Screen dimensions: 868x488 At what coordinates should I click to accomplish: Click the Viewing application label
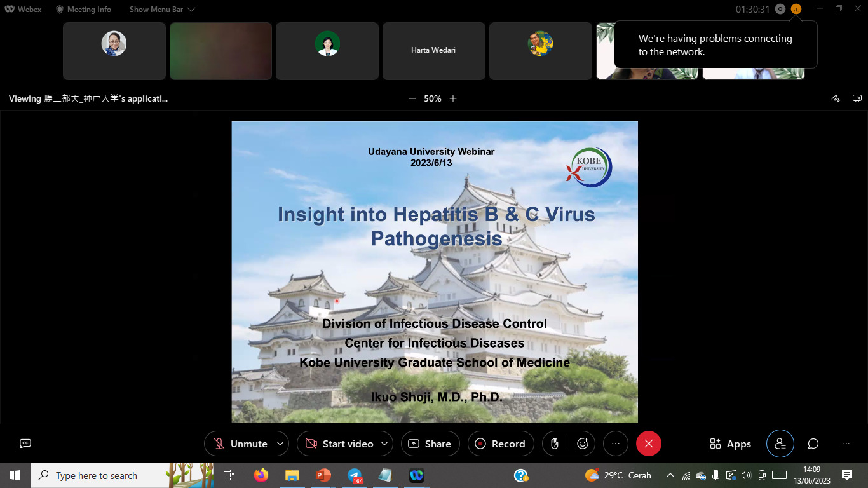point(88,98)
